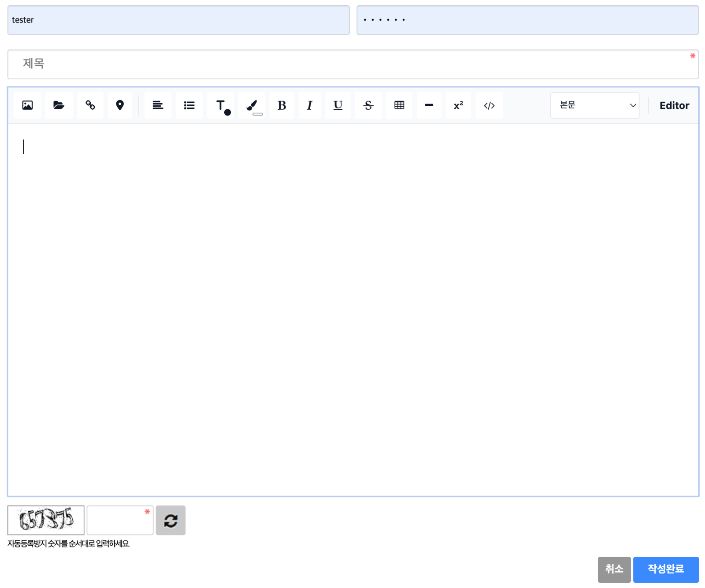The width and height of the screenshot is (705, 588).
Task: Refresh the captcha image
Action: (171, 521)
